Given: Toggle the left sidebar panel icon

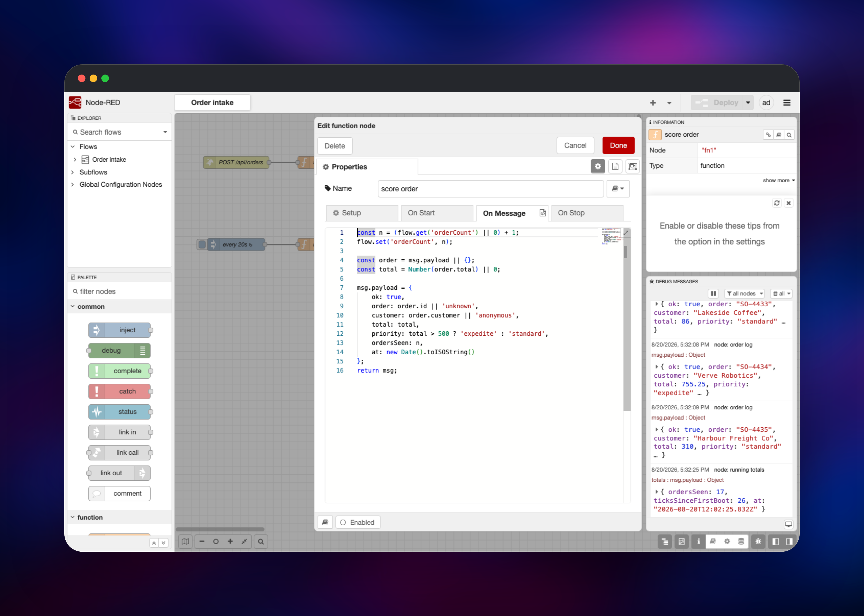Looking at the screenshot, I should point(775,541).
